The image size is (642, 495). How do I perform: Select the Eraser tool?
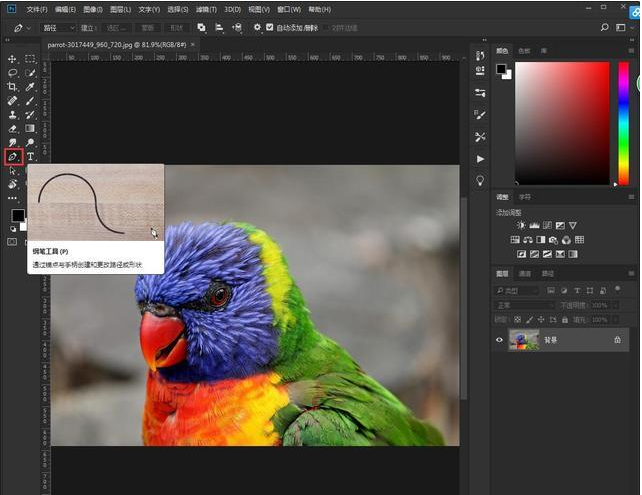click(13, 129)
